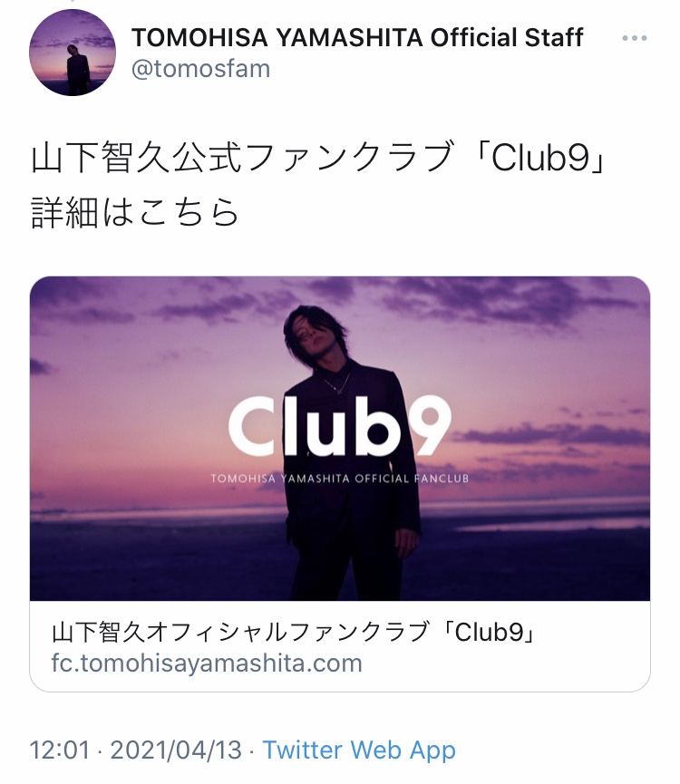Click the 2021/04/13 tweet date
This screenshot has height=784, width=680.
[176, 750]
